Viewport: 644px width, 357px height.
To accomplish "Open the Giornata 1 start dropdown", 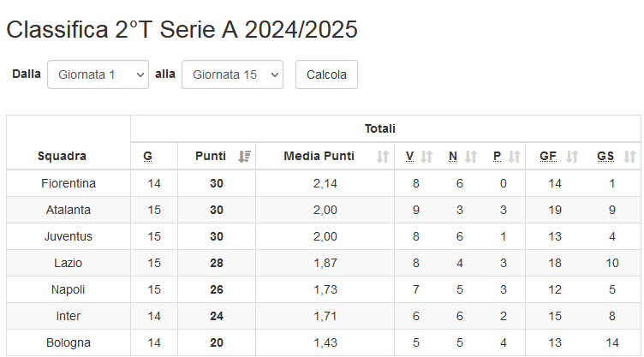I will [x=98, y=74].
